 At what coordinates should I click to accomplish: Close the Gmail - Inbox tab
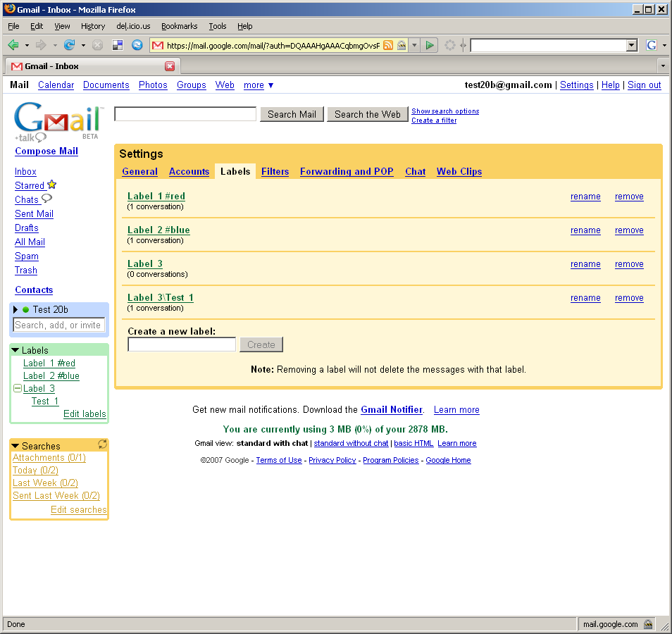pyautogui.click(x=170, y=66)
